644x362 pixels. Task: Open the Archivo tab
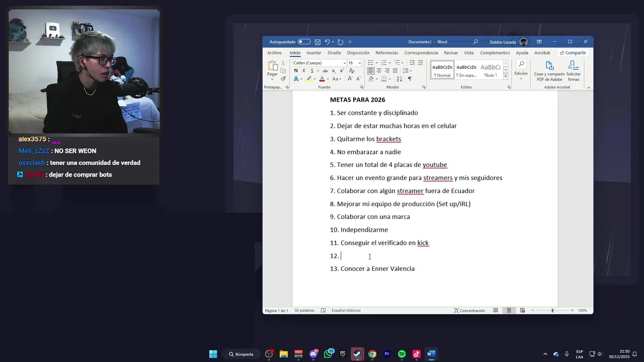(x=274, y=53)
